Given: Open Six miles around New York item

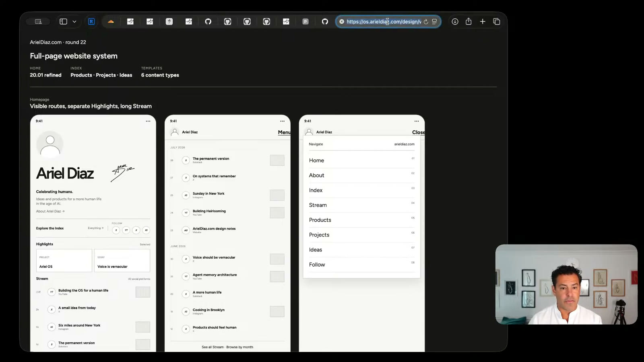Looking at the screenshot, I should coord(79,325).
